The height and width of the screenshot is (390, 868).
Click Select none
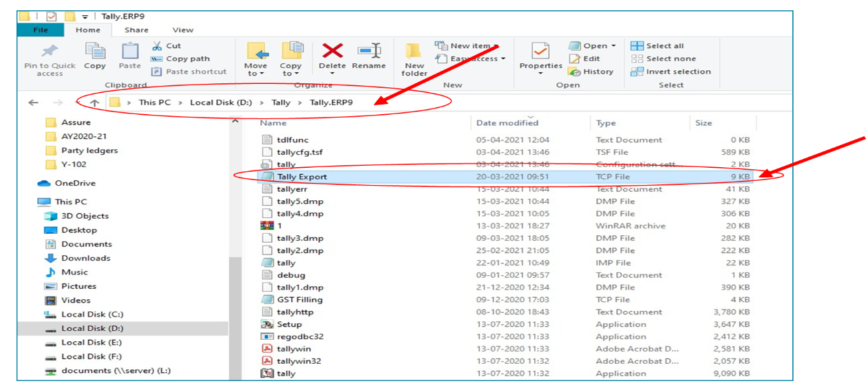click(664, 58)
